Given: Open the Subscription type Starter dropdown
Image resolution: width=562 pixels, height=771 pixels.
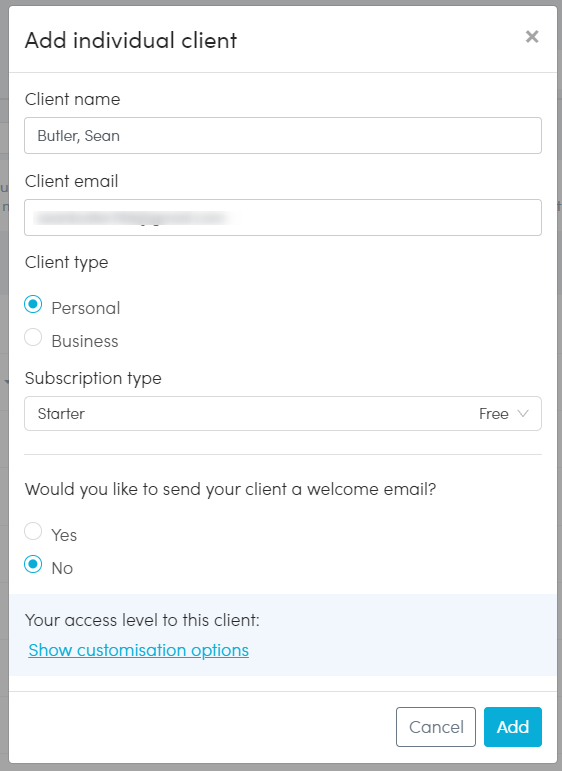Looking at the screenshot, I should pyautogui.click(x=283, y=414).
